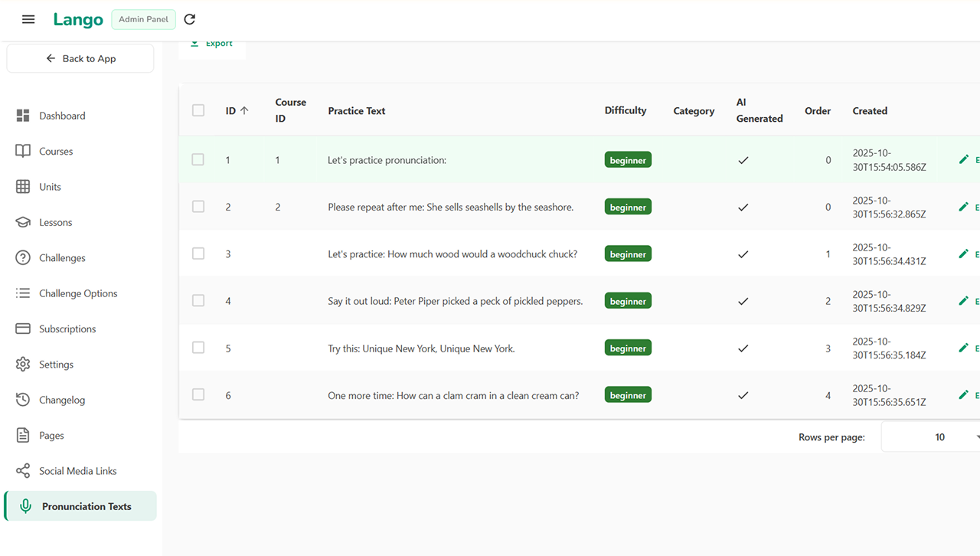Screen dimensions: 980x556
Task: Click the edit pencil for row 1
Action: click(x=964, y=159)
